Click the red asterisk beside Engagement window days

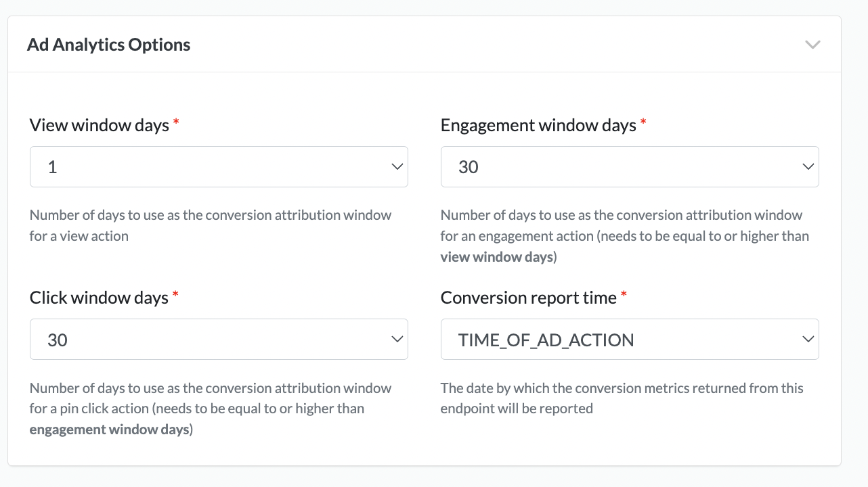644,122
